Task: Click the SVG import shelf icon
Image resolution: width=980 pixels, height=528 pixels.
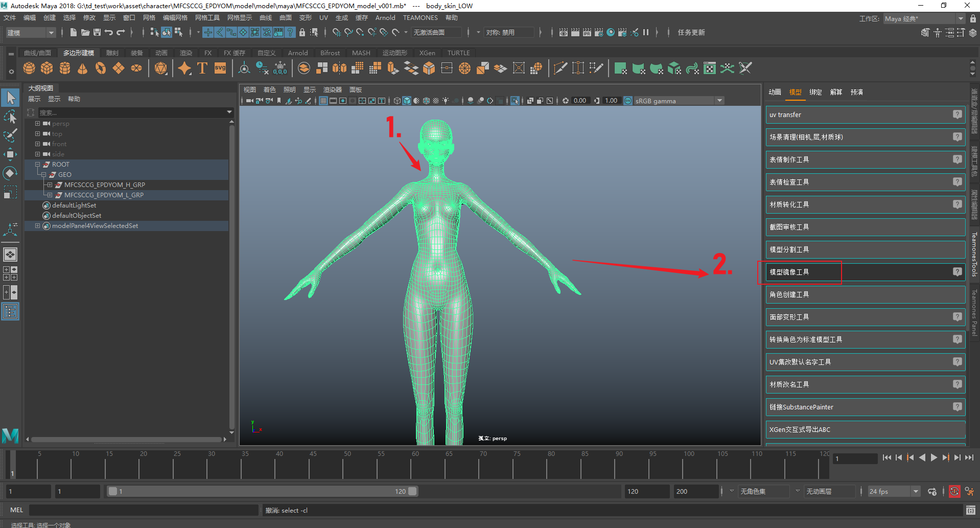Action: (220, 68)
